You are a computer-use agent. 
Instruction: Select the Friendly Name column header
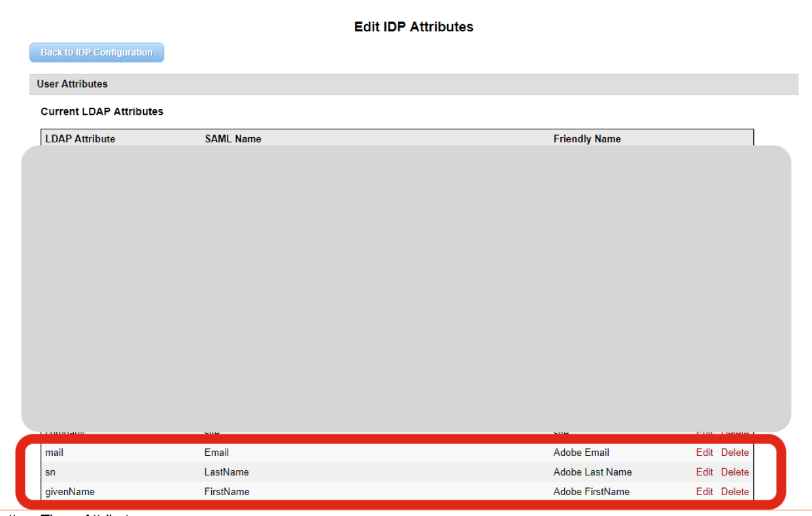click(x=586, y=138)
